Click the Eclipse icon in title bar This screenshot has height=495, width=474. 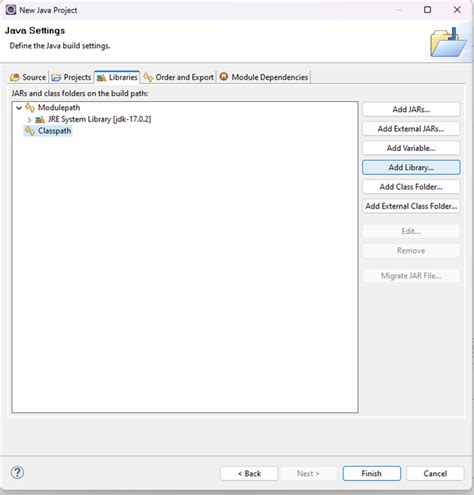(x=11, y=10)
